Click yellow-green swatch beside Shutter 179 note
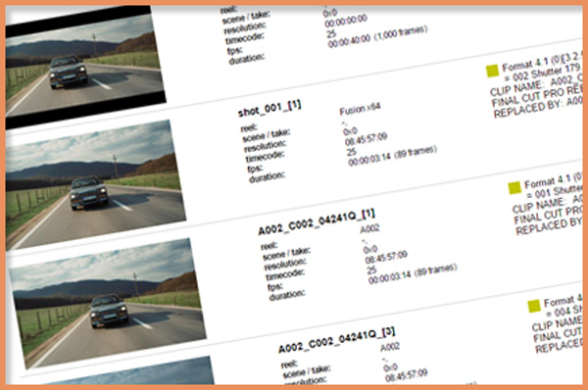The image size is (588, 390). (x=492, y=71)
